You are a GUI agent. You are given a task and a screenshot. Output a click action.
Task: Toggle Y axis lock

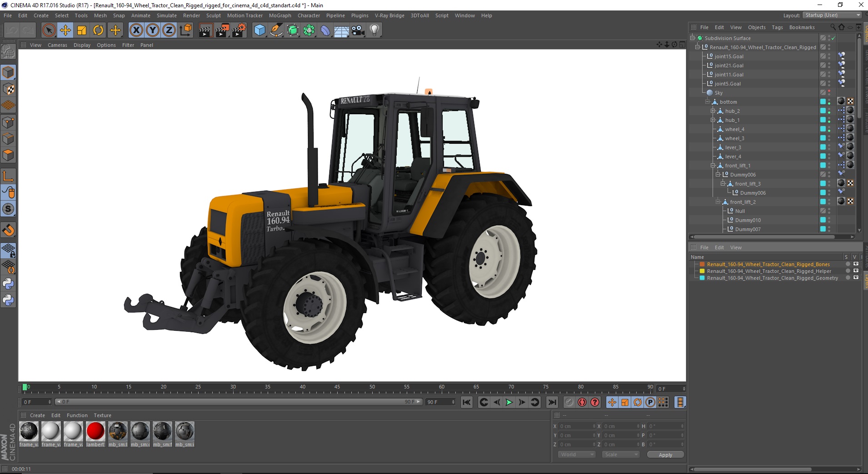click(x=153, y=30)
